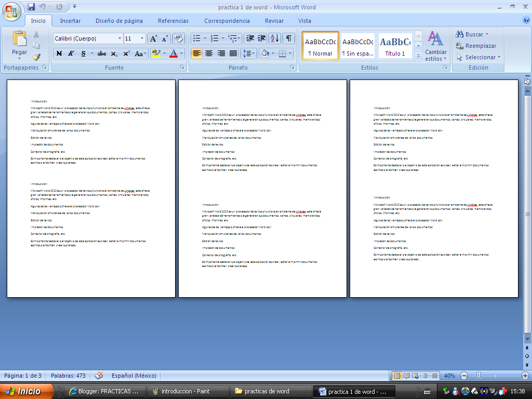Click Palabras: 473 word count
The width and height of the screenshot is (532, 399).
[68, 376]
